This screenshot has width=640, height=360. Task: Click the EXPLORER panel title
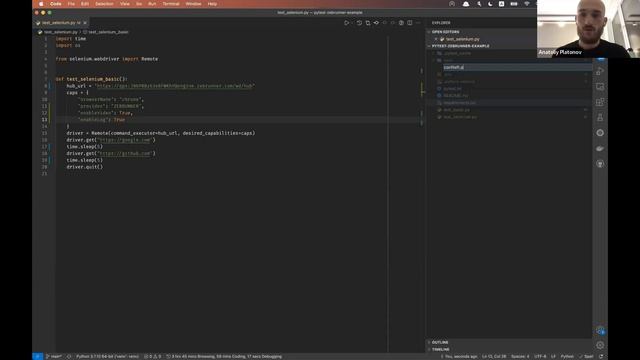tap(441, 23)
